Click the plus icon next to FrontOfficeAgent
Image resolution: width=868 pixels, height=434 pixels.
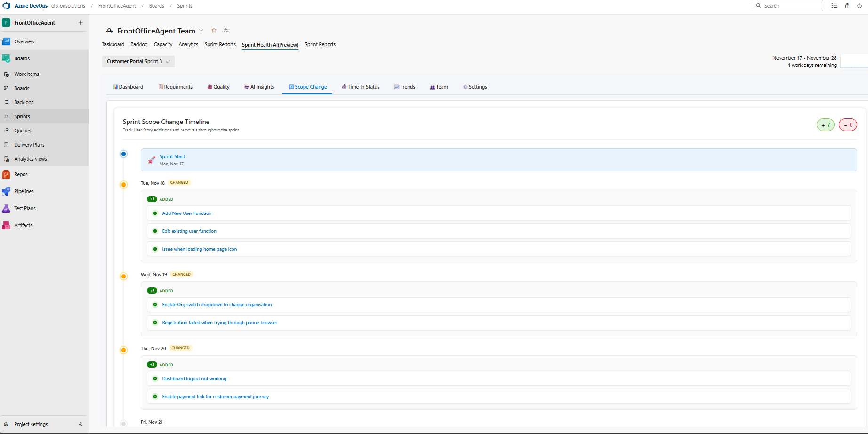tap(80, 23)
